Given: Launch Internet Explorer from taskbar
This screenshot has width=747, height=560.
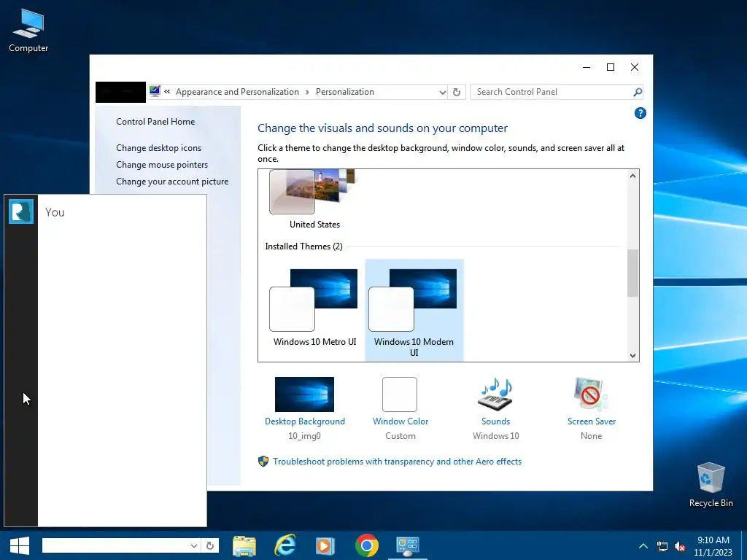Looking at the screenshot, I should point(285,545).
